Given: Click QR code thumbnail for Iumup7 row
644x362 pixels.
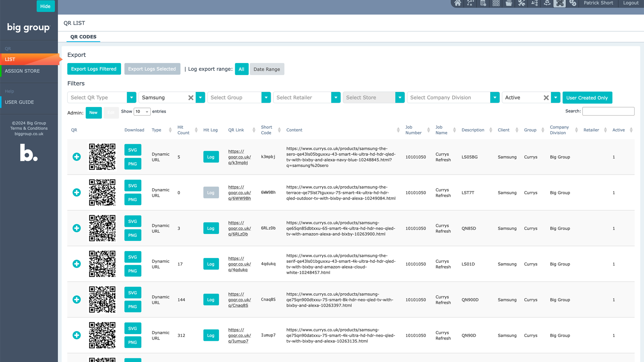Looking at the screenshot, I should (x=102, y=335).
